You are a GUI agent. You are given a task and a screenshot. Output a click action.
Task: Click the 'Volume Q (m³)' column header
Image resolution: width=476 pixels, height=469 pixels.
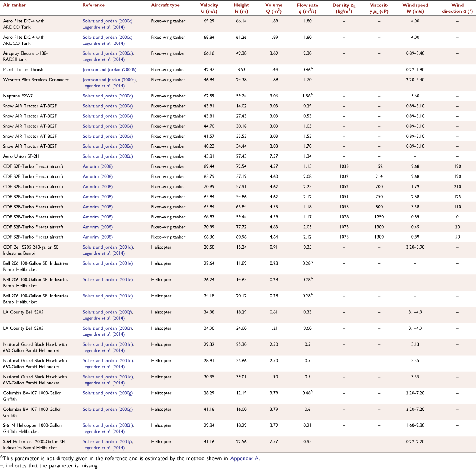[x=274, y=8]
